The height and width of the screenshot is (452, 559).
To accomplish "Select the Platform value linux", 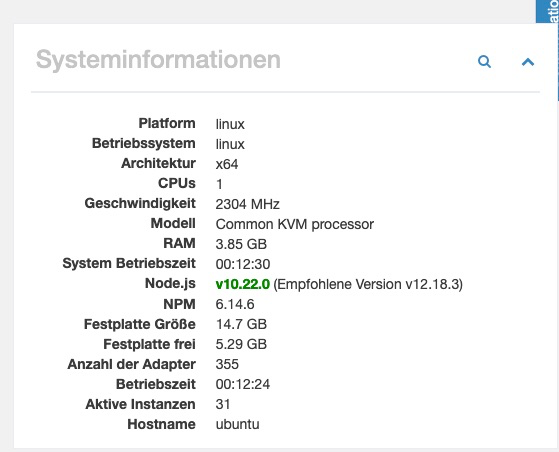I will pyautogui.click(x=230, y=124).
